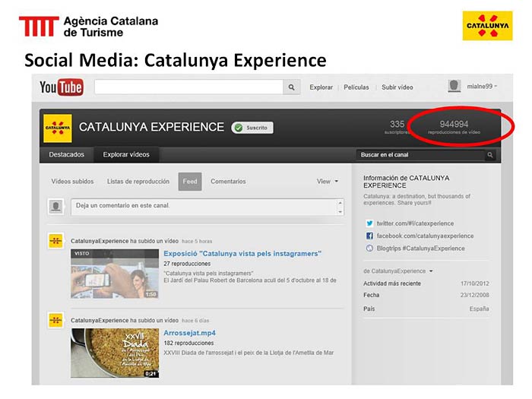Open the Exposició instagramers video thumbnail
532x399 pixels.
click(115, 274)
